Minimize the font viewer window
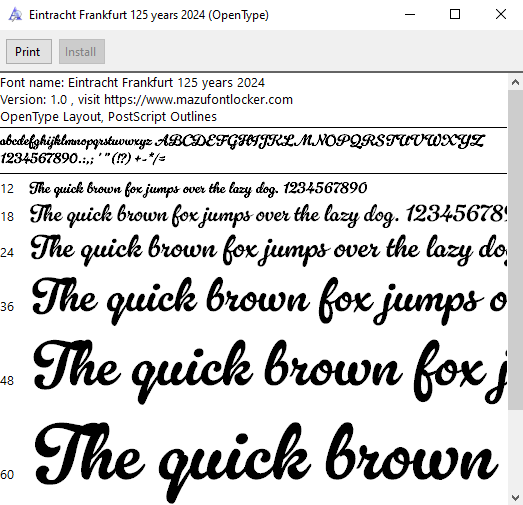 [x=410, y=15]
